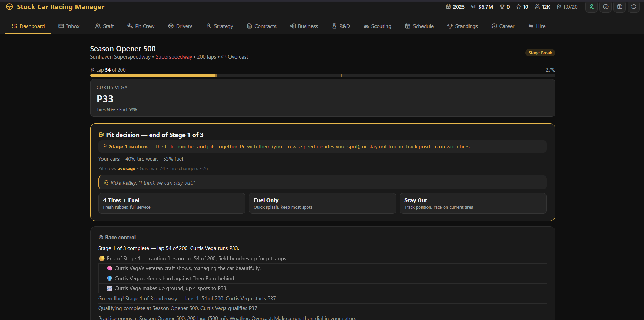Click the flag icon beside Lap 54
This screenshot has width=644, height=320.
(x=93, y=70)
